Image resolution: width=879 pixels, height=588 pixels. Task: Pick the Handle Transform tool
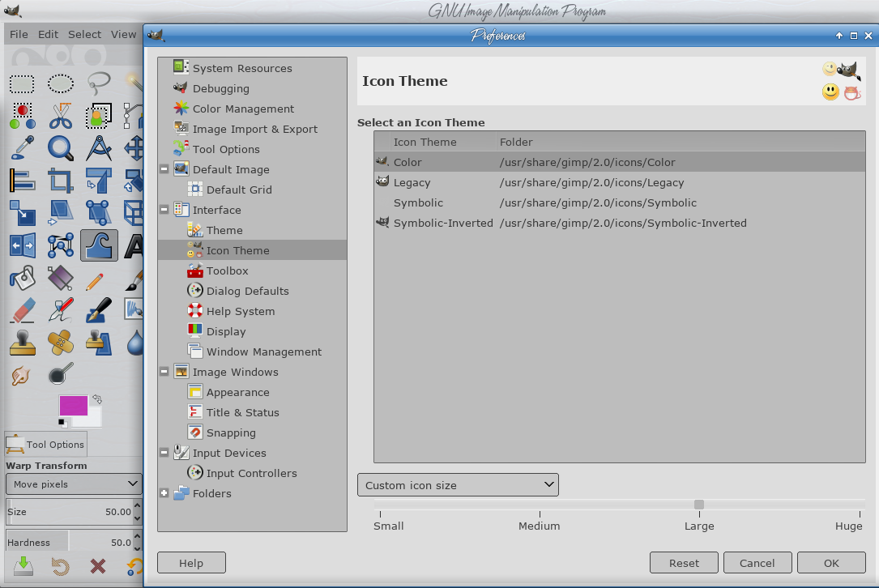tap(99, 214)
